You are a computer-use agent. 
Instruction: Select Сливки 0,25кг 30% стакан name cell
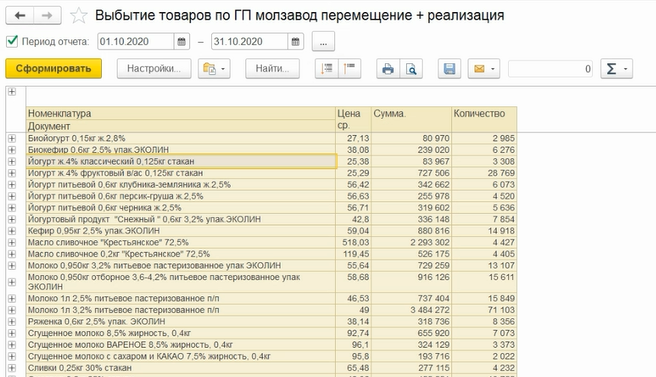[x=181, y=368]
